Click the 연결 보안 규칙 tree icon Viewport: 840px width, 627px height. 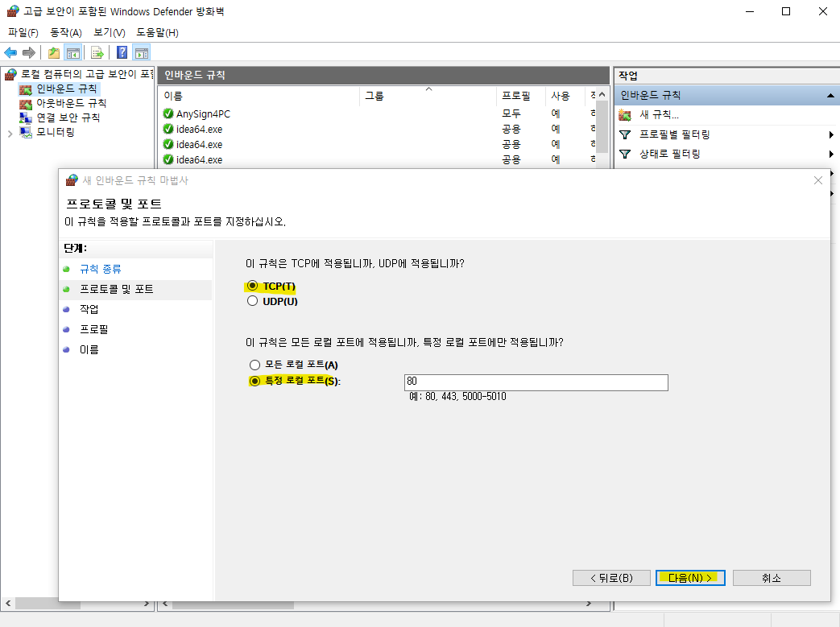click(26, 118)
